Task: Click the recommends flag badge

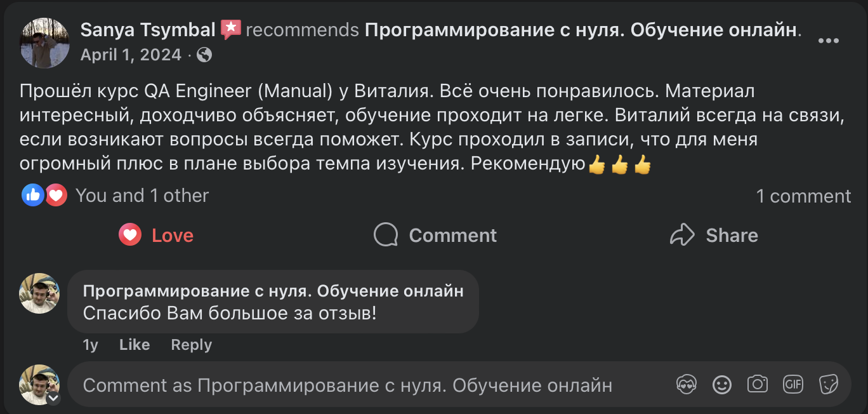Action: click(231, 28)
